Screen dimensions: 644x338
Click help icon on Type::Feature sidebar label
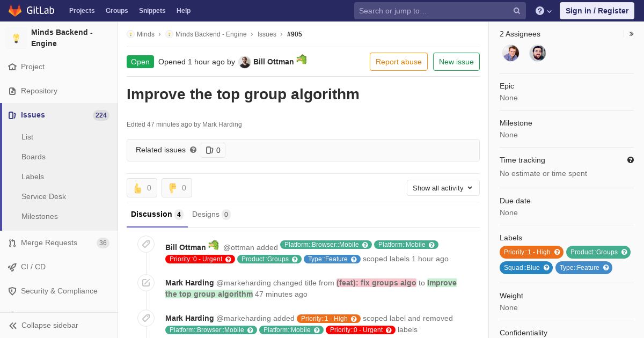click(606, 268)
